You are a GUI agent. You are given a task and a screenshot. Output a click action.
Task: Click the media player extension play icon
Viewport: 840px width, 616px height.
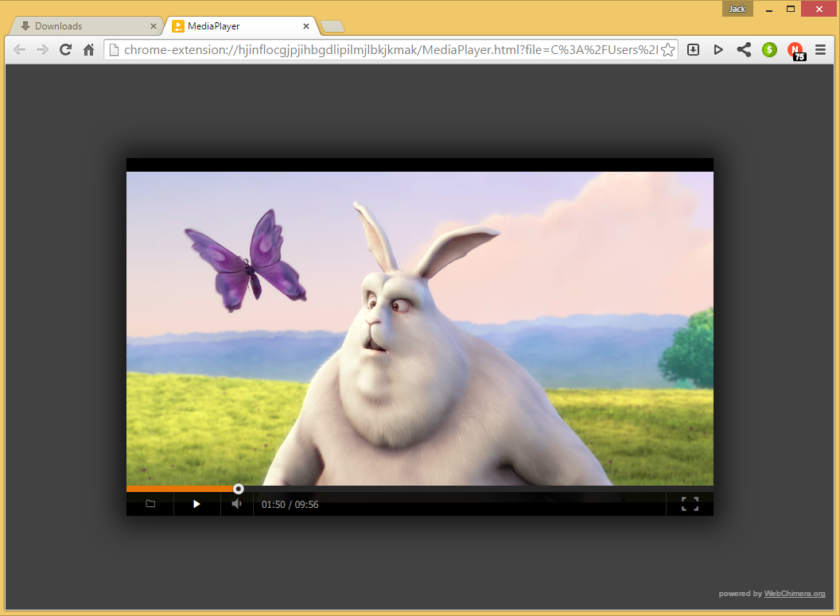pyautogui.click(x=718, y=50)
